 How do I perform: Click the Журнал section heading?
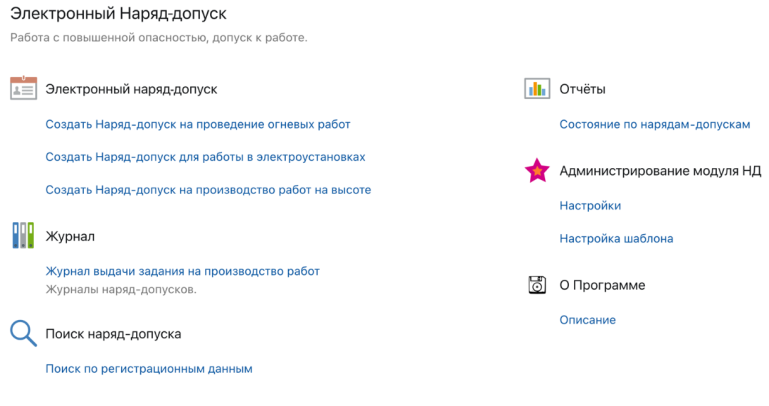coord(70,236)
